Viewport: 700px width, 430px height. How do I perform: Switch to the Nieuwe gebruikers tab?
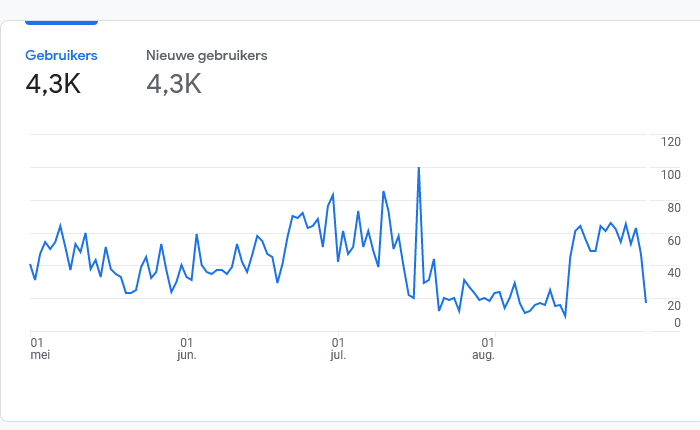pyautogui.click(x=207, y=55)
